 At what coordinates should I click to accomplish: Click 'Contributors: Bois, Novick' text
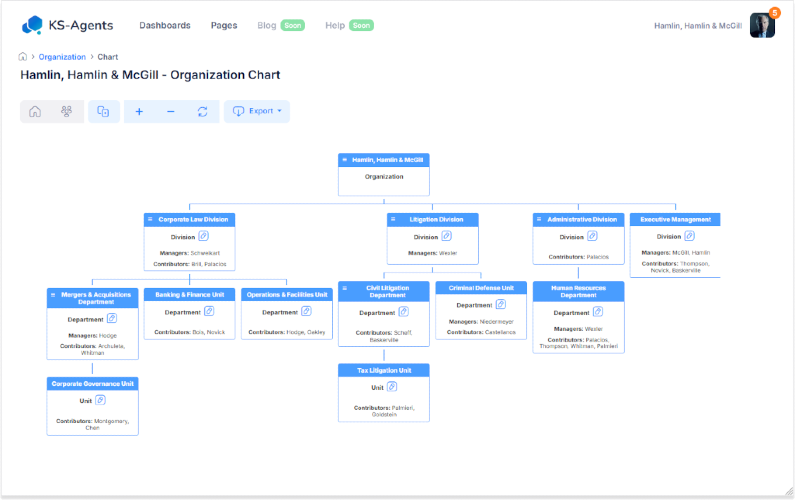190,332
